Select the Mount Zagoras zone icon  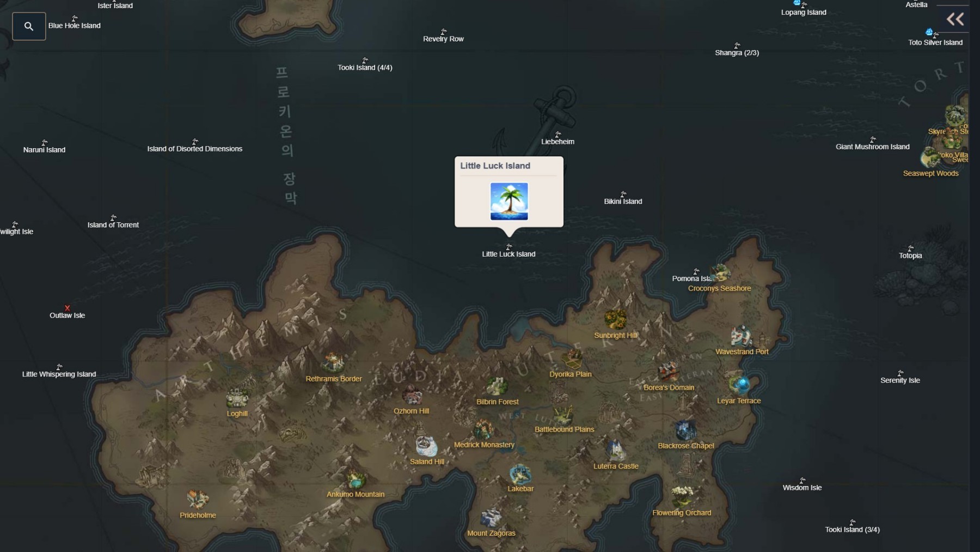click(491, 518)
